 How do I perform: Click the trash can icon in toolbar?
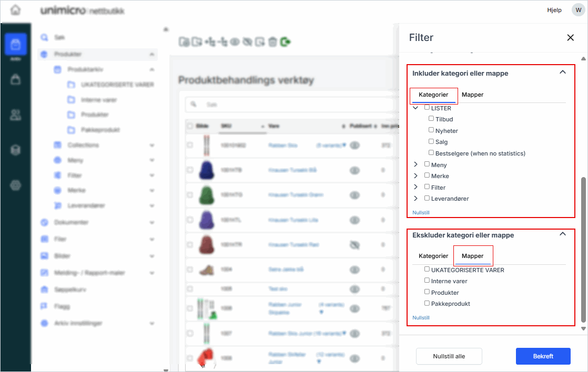pyautogui.click(x=272, y=42)
